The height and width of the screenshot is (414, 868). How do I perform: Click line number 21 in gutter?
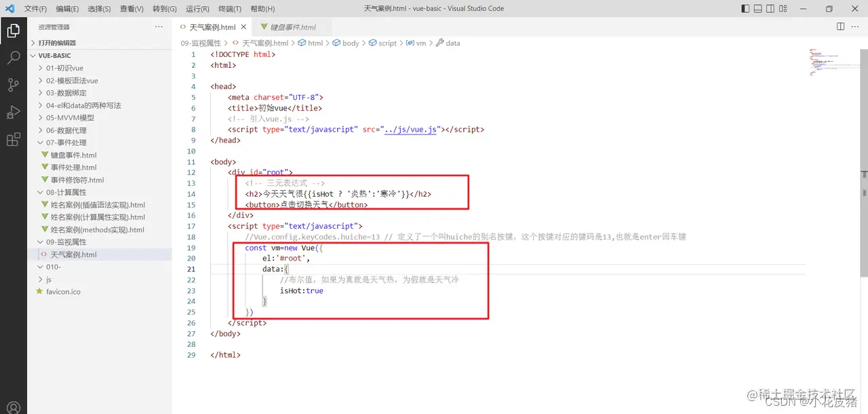191,269
